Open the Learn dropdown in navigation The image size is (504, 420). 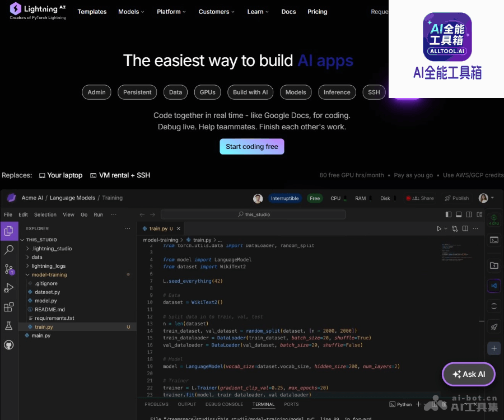click(258, 12)
